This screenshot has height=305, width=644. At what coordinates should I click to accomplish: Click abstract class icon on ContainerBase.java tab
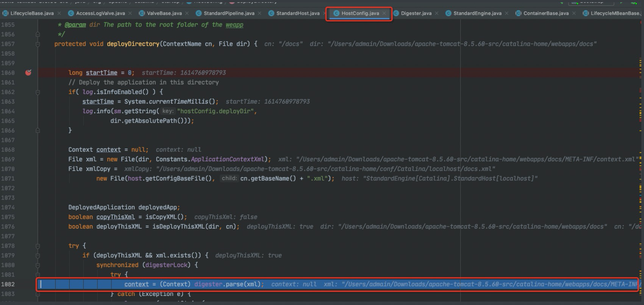point(518,13)
